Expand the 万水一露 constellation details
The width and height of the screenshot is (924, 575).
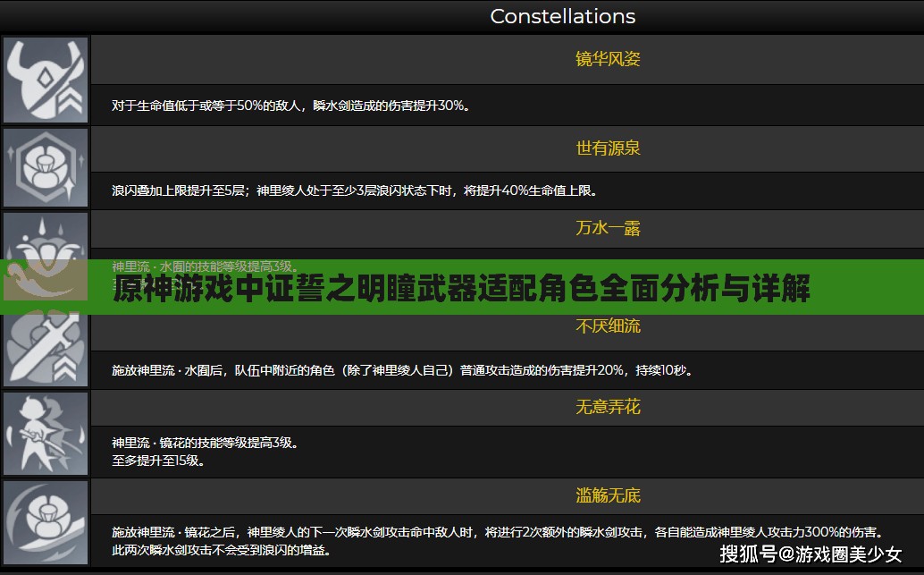(x=608, y=229)
